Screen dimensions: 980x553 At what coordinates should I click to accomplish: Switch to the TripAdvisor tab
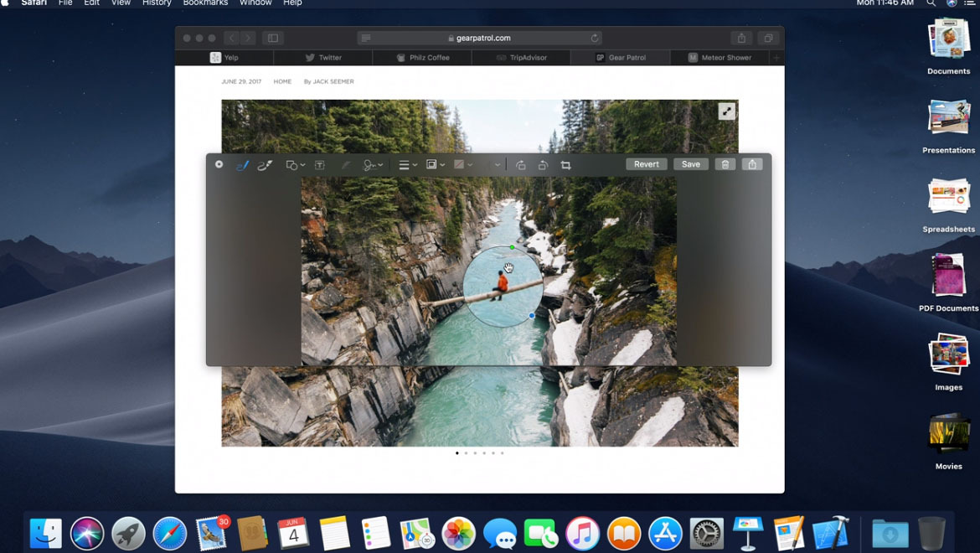click(521, 58)
